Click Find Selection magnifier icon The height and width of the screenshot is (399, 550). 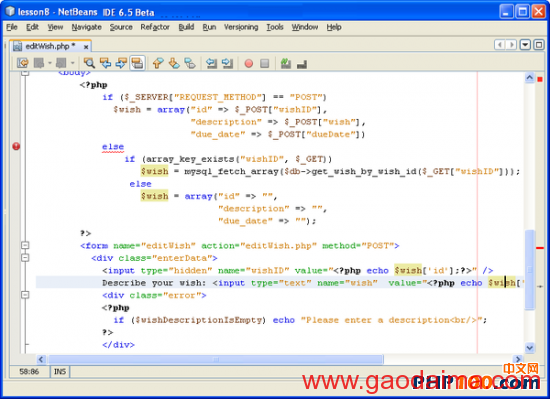coord(89,63)
